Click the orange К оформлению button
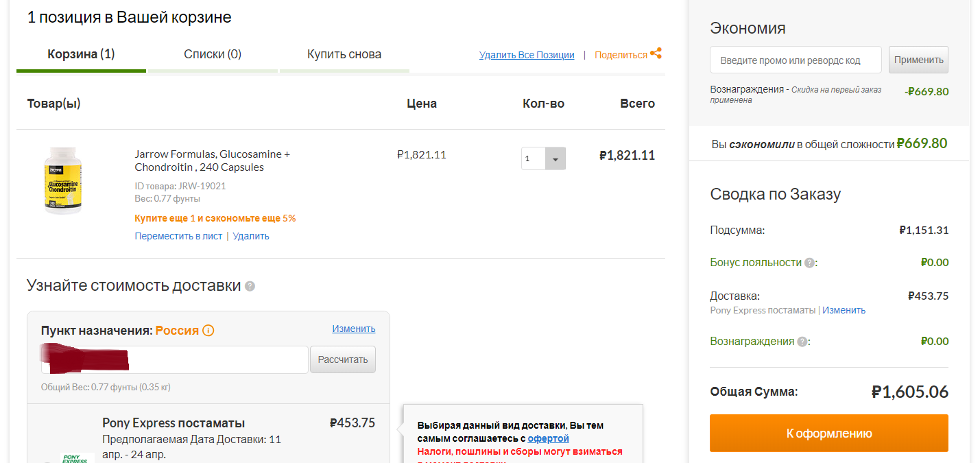The height and width of the screenshot is (463, 980). [829, 433]
